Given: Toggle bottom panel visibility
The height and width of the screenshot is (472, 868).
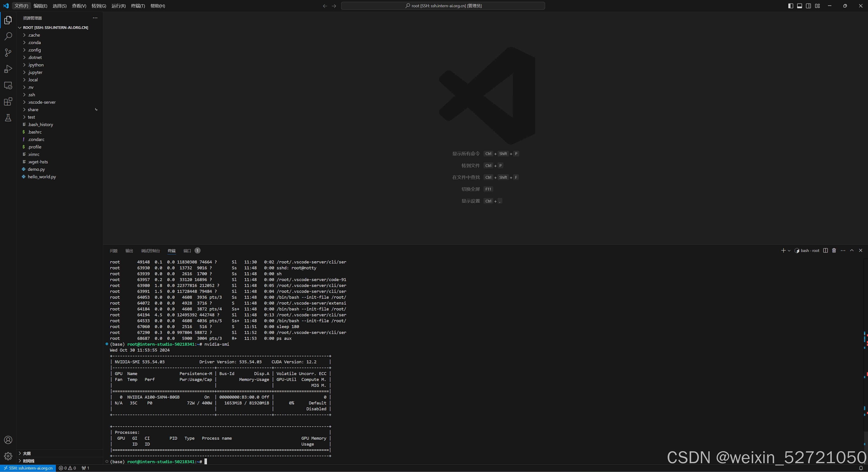Looking at the screenshot, I should [799, 6].
